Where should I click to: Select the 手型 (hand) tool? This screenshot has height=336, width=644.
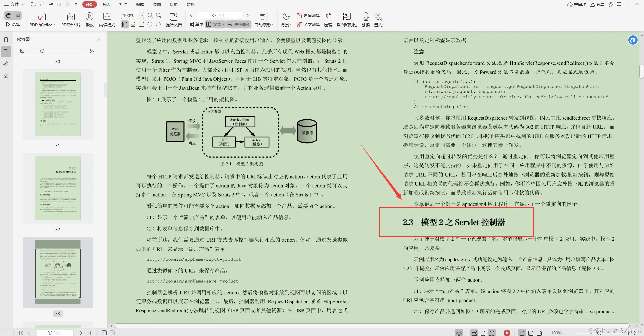(12, 15)
